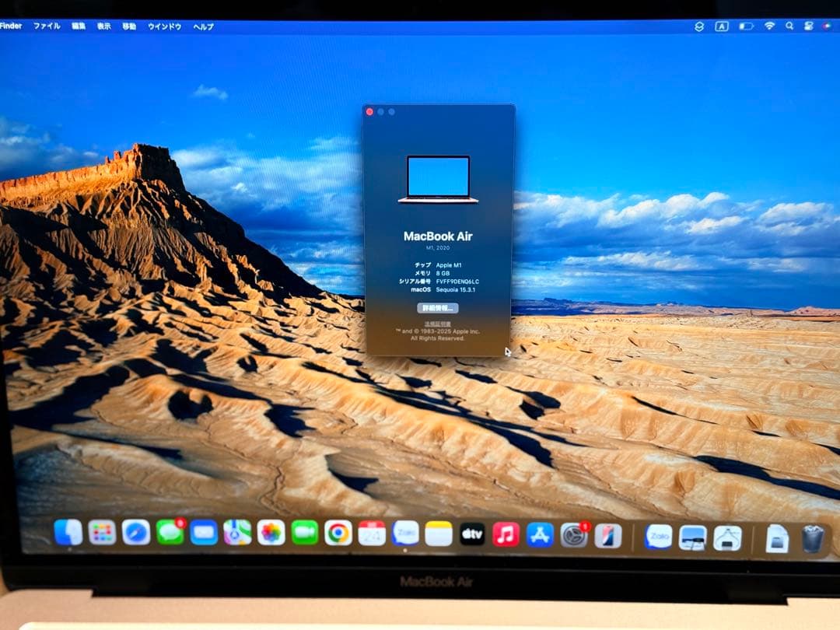
Task: Open the Photos app
Action: pos(270,535)
